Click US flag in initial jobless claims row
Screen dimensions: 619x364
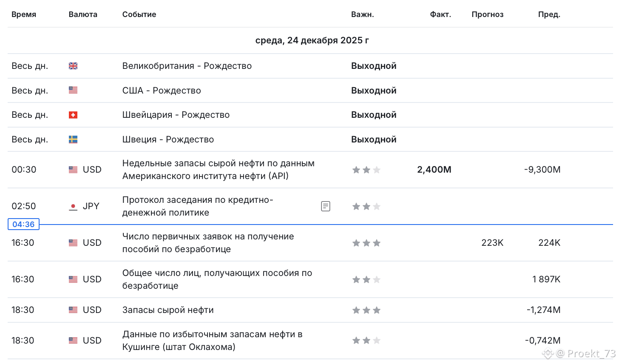(x=73, y=243)
